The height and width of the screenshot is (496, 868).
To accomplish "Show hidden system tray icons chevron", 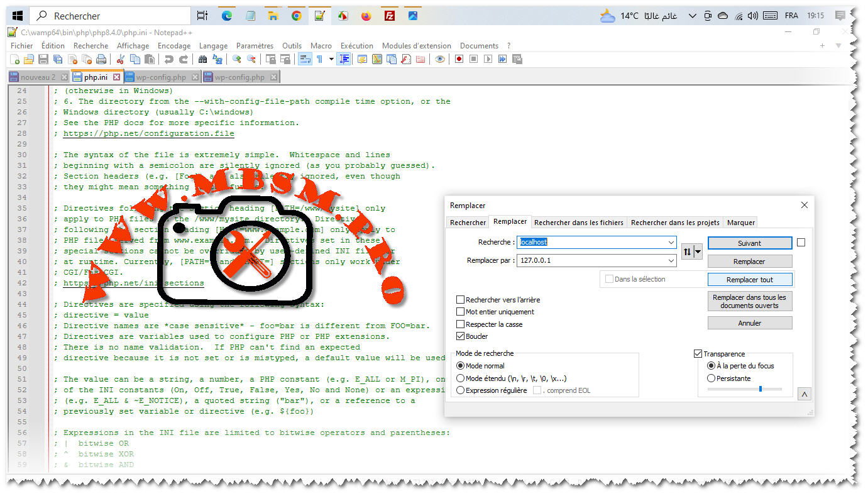I will pyautogui.click(x=692, y=16).
